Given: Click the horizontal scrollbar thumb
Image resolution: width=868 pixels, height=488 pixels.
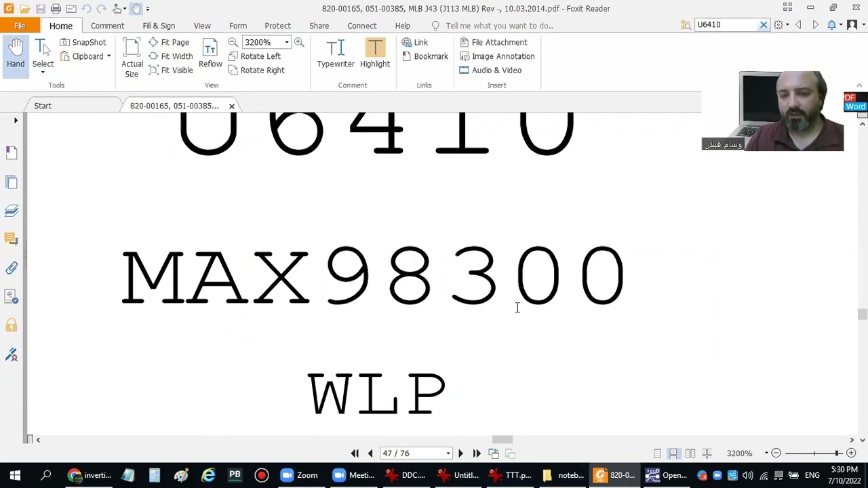Looking at the screenshot, I should point(502,440).
